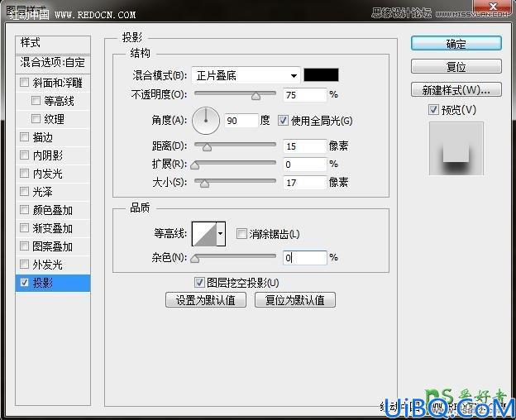
Task: Open the 混合模式 正片叠底 dropdown
Action: tap(246, 75)
